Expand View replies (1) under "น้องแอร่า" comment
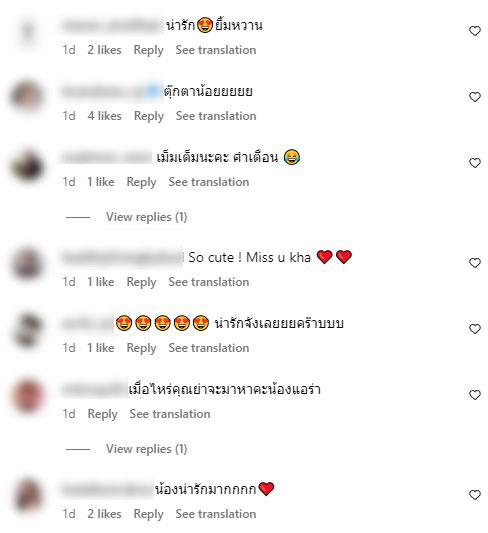 pyautogui.click(x=146, y=449)
